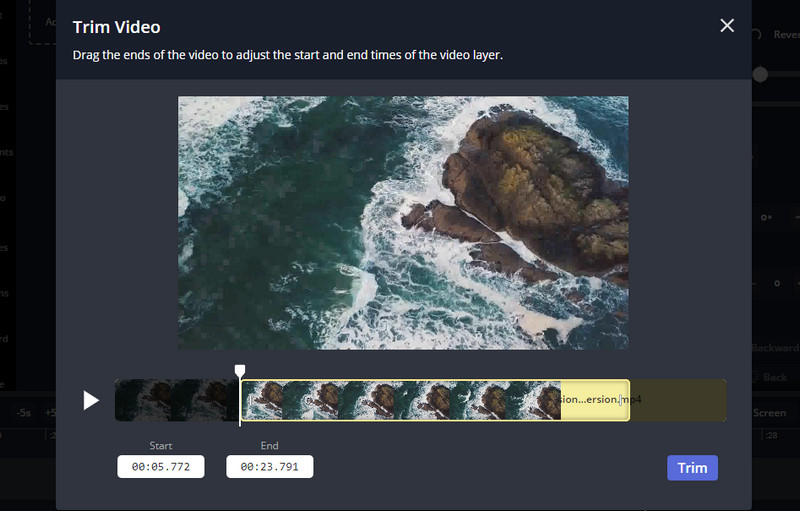Play the trimmed video preview

tap(91, 400)
